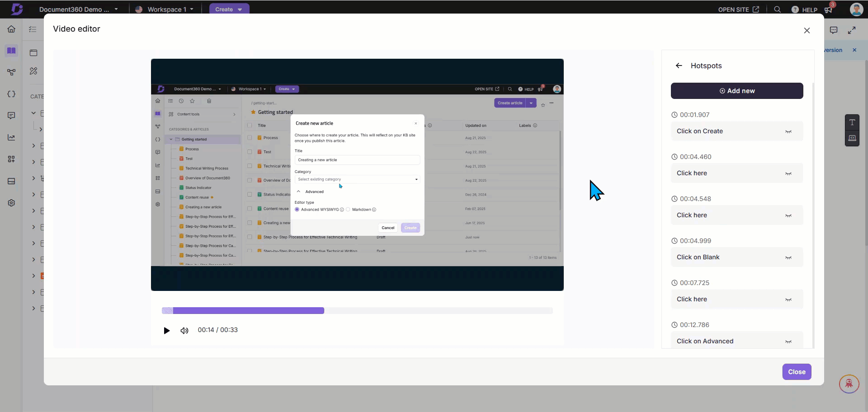
Task: Open the Drive icon in sidebar
Action: coord(11,181)
